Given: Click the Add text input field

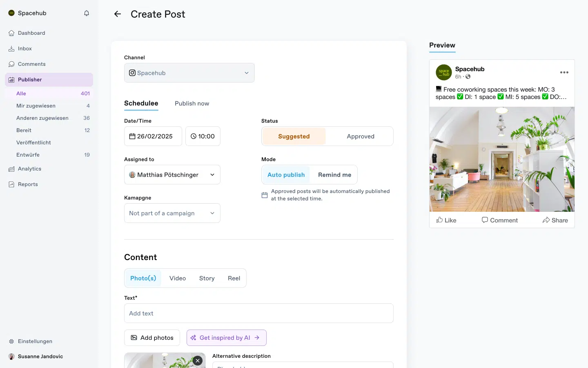Looking at the screenshot, I should coord(258,313).
